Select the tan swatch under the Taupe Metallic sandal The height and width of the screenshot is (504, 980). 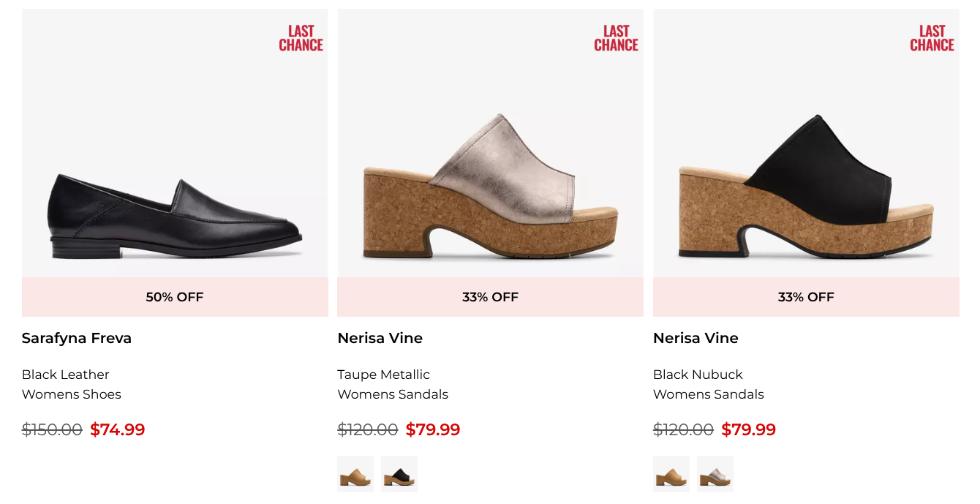[x=355, y=474]
